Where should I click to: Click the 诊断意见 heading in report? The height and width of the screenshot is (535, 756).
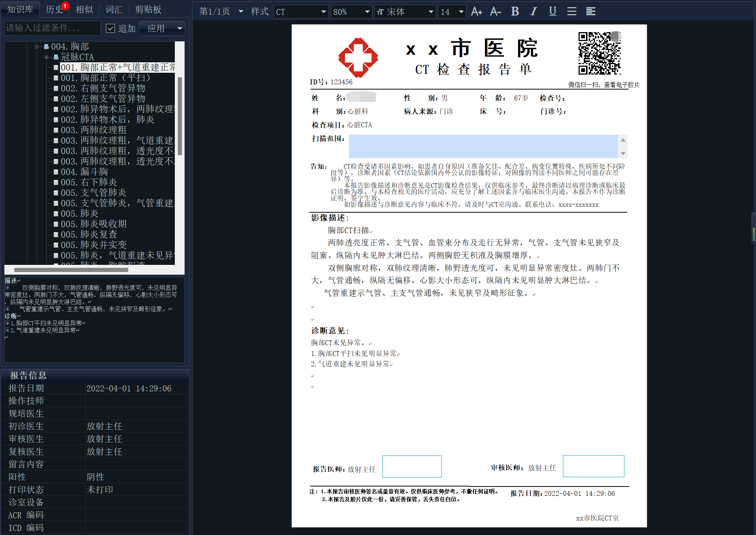[x=330, y=331]
